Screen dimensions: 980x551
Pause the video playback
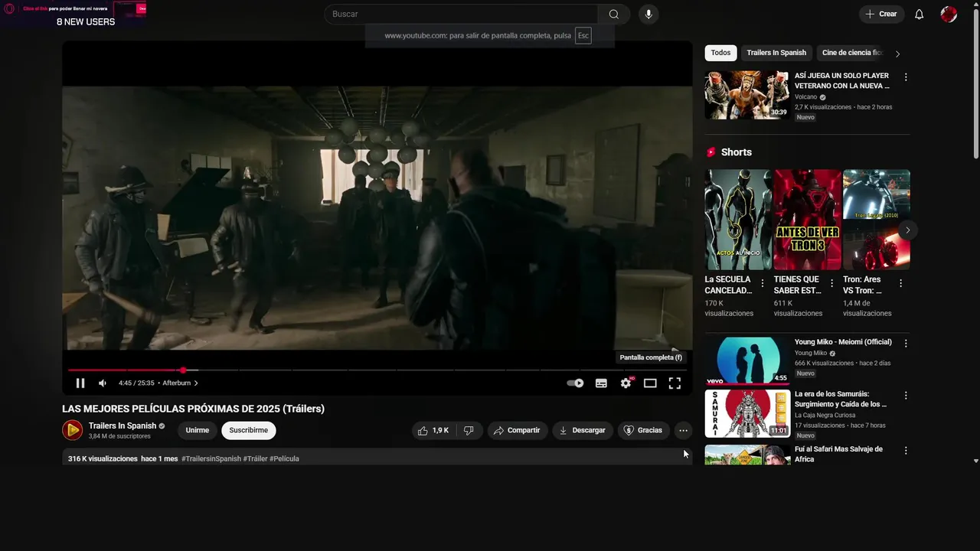[80, 383]
